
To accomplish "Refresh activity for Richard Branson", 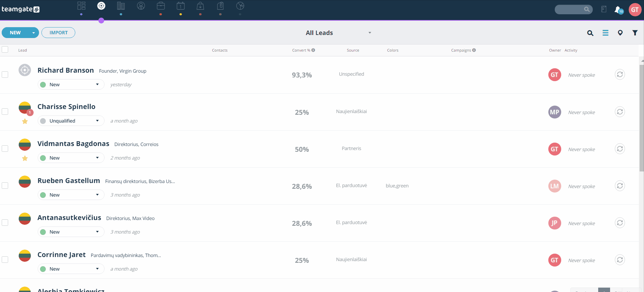I will pyautogui.click(x=620, y=74).
